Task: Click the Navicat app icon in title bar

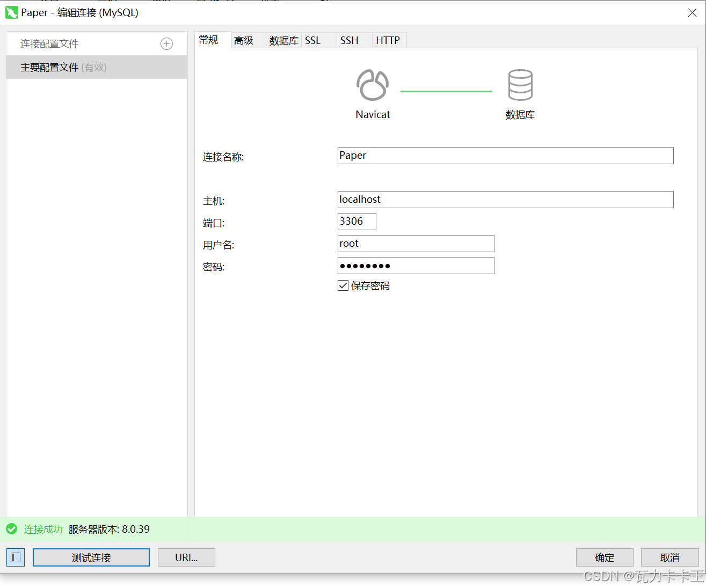Action: coord(12,12)
